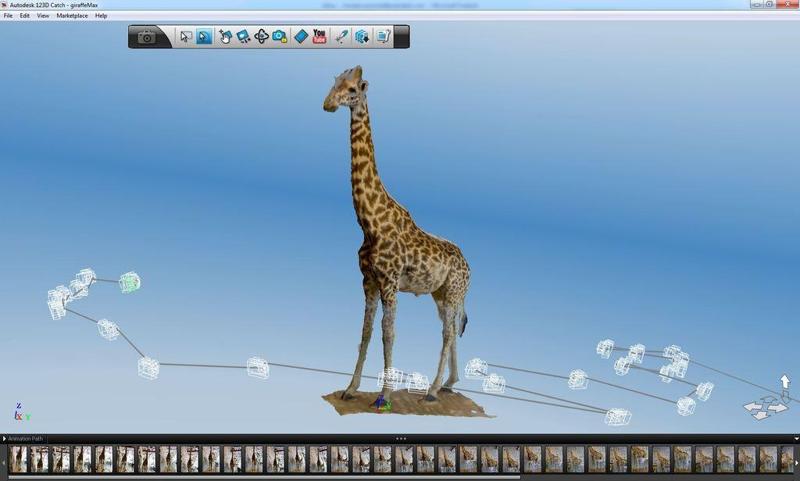The height and width of the screenshot is (481, 800).
Task: Click the YouTube share icon
Action: (x=319, y=36)
